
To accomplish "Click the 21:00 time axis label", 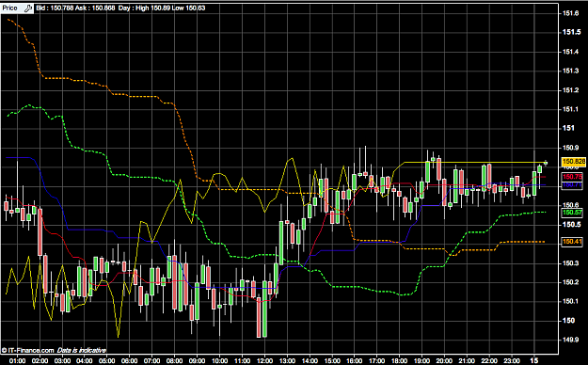I will (x=467, y=361).
